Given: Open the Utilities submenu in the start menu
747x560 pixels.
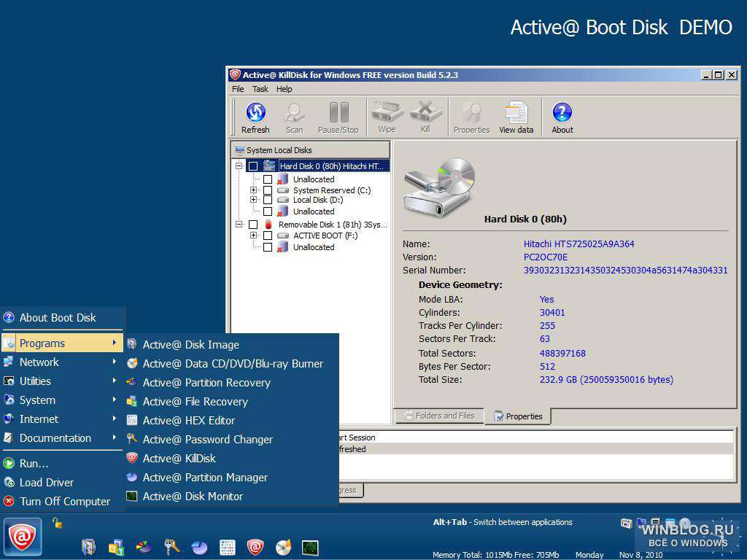Looking at the screenshot, I should (62, 381).
